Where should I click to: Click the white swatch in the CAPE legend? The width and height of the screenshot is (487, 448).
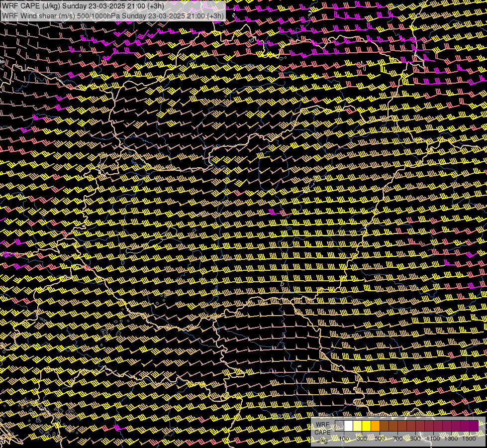[x=349, y=426]
